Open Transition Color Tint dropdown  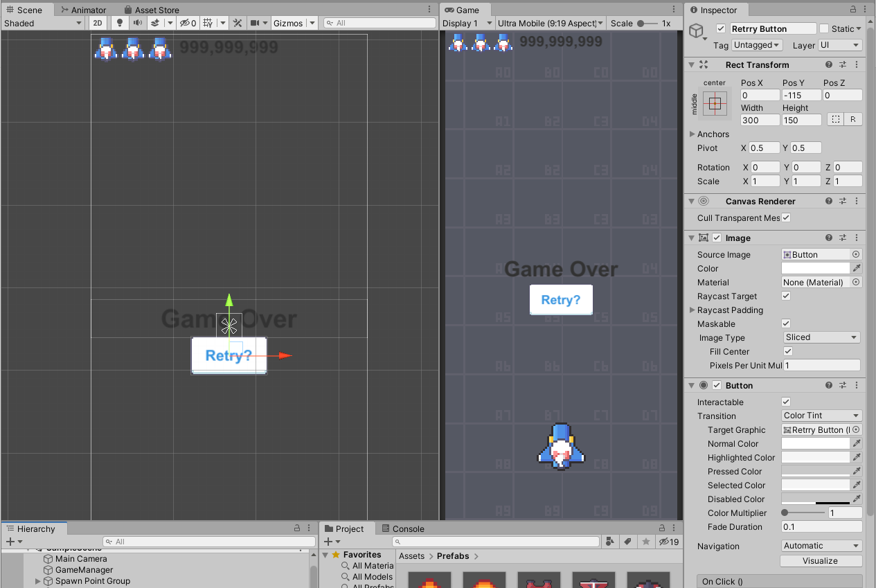click(822, 416)
